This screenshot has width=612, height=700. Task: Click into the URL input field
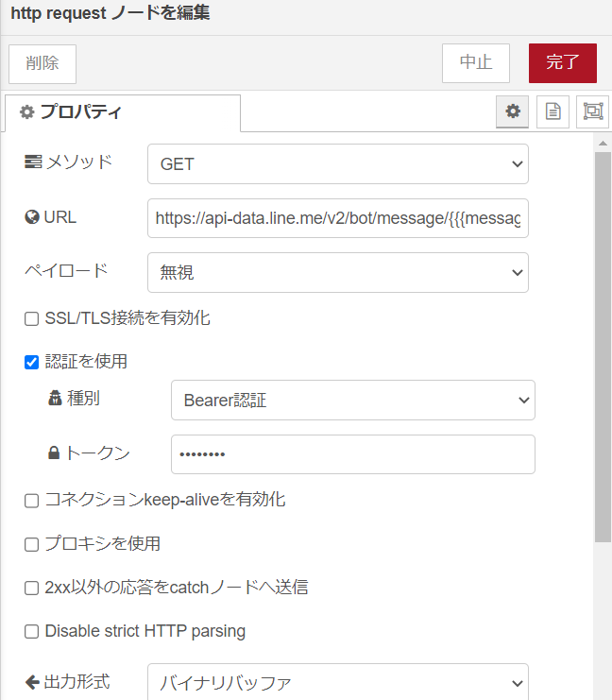[338, 218]
